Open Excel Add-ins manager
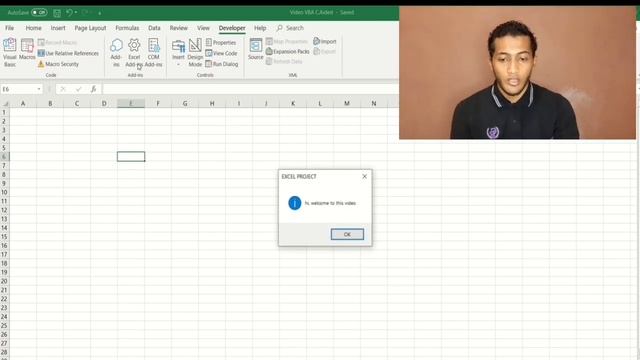The height and width of the screenshot is (360, 640). pyautogui.click(x=134, y=52)
